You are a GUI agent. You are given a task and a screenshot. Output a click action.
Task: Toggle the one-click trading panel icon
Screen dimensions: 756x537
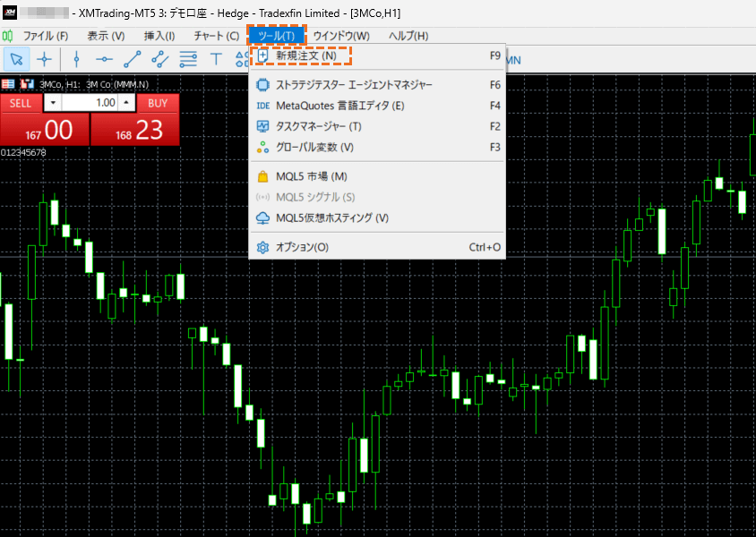[8, 84]
